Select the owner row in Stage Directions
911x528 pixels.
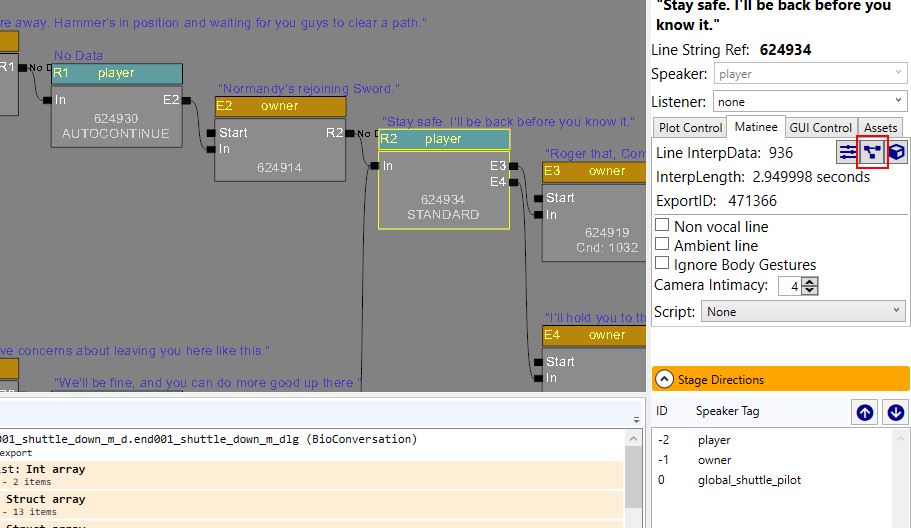point(773,459)
